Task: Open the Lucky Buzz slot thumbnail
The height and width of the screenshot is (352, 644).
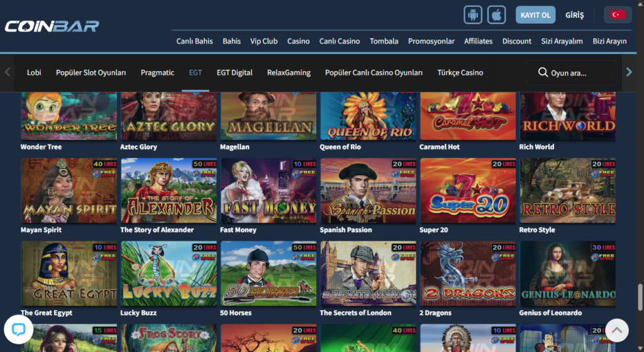Action: coord(169,273)
